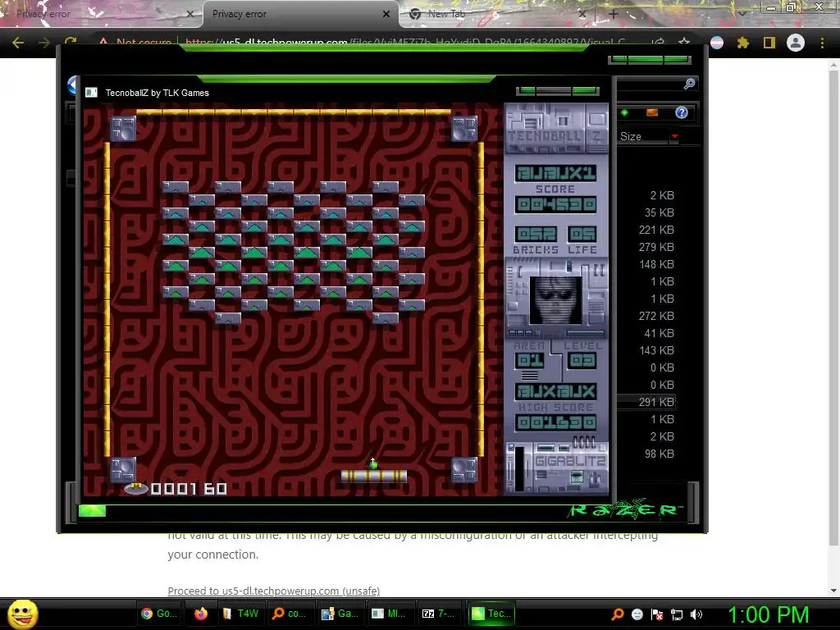
Task: Click the active Tec... taskbar button
Action: 492,614
